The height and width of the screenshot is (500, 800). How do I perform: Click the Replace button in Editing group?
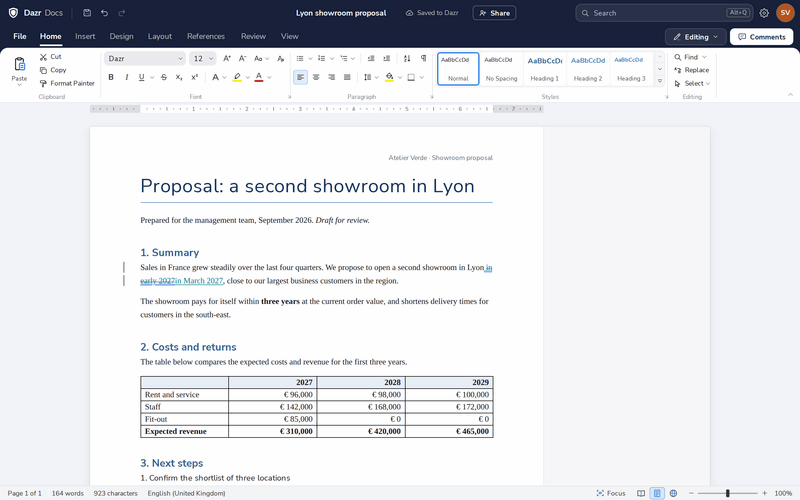click(x=691, y=70)
